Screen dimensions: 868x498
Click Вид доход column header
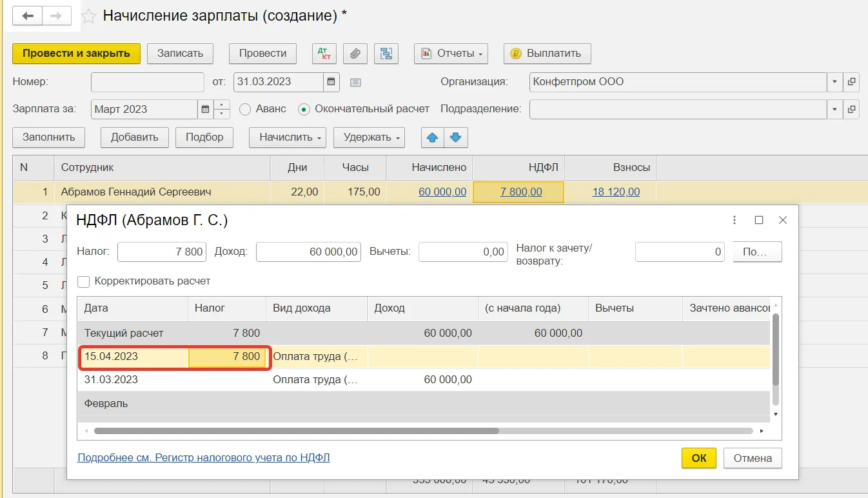(317, 308)
